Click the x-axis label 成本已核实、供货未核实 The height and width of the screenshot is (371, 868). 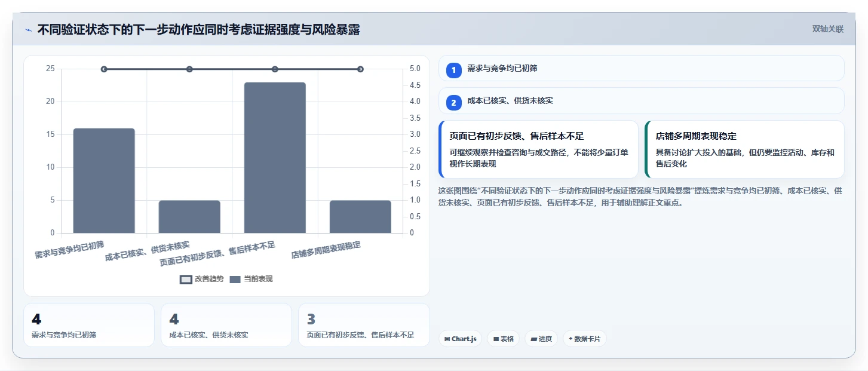(148, 252)
